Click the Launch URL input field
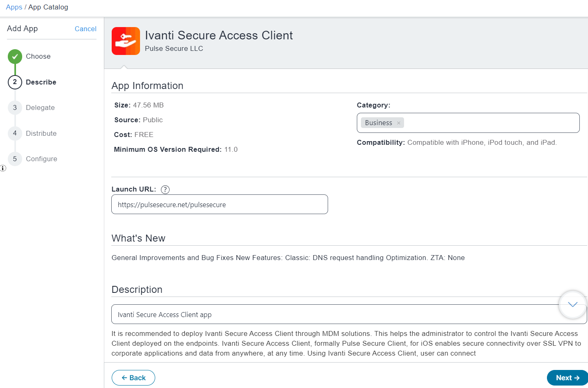This screenshot has height=388, width=588. pos(220,204)
